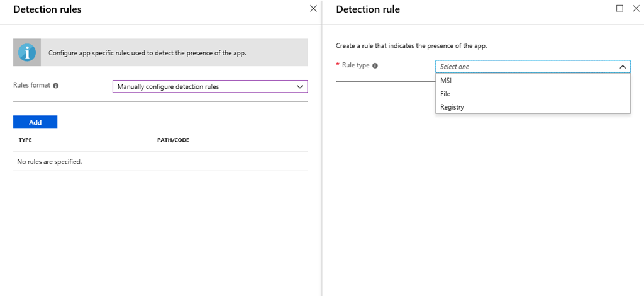Choose MSI from the rule type list

(446, 81)
